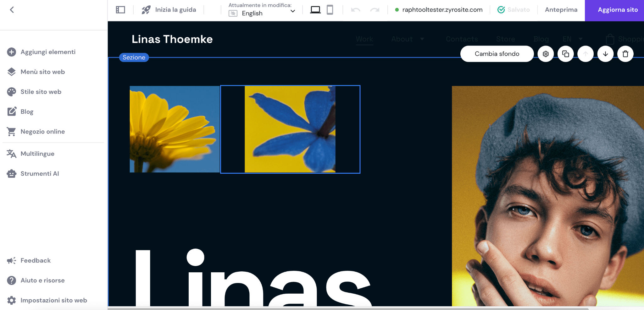The image size is (644, 310).
Task: Click the gear icon for Impostazioni sito web
Action: tap(12, 300)
